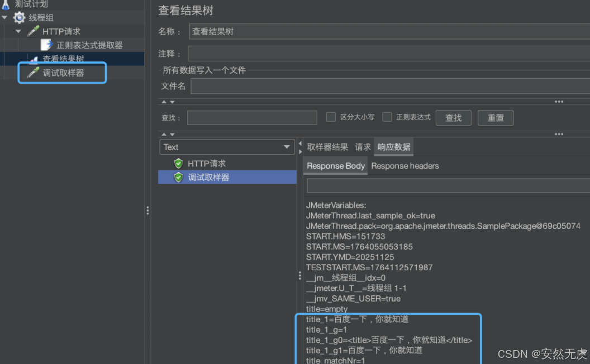
Task: Click the 调试取样器 pipette icon in tree
Action: click(x=33, y=73)
